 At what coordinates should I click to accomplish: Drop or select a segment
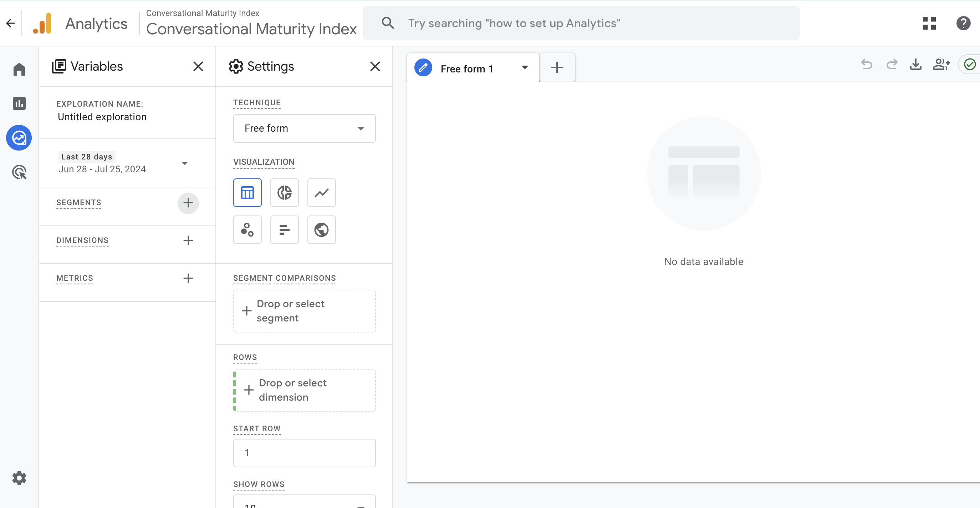[x=304, y=311]
